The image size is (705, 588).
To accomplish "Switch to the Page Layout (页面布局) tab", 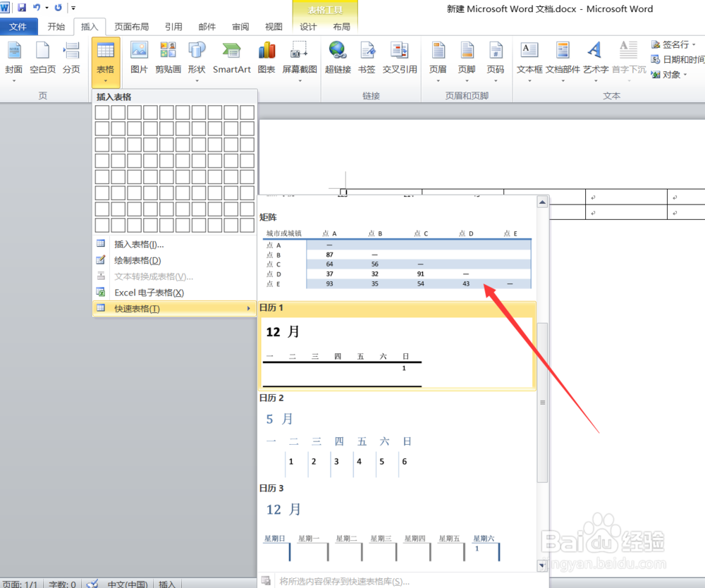I will point(131,27).
